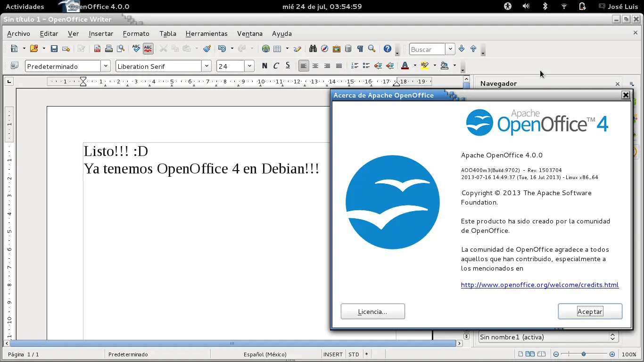Open the Herramientas menu
The image size is (644, 362).
tap(206, 33)
